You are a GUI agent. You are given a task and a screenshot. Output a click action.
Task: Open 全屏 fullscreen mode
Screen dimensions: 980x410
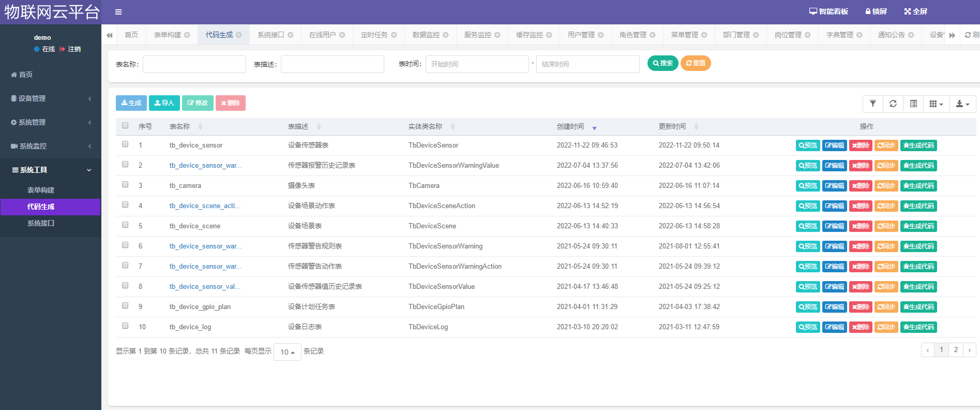coord(915,11)
